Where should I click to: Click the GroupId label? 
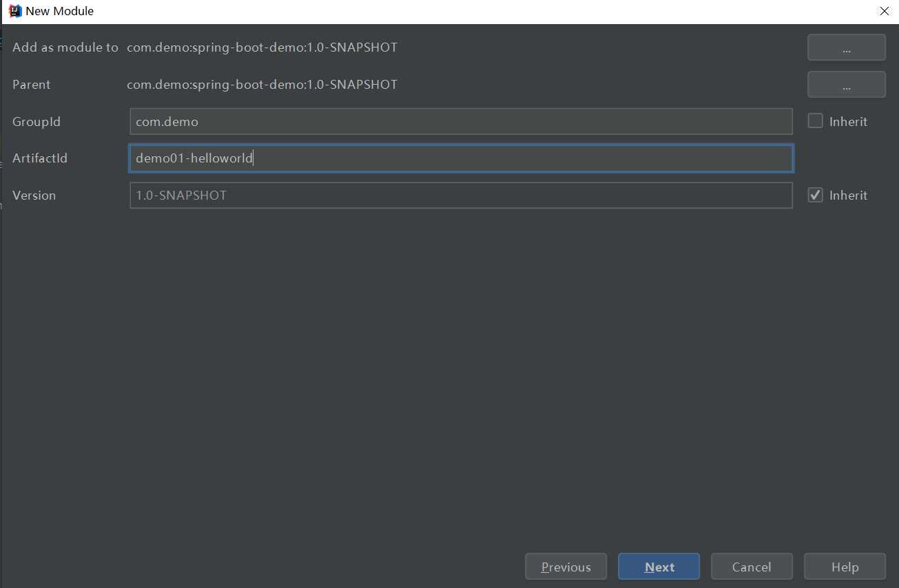pos(37,122)
